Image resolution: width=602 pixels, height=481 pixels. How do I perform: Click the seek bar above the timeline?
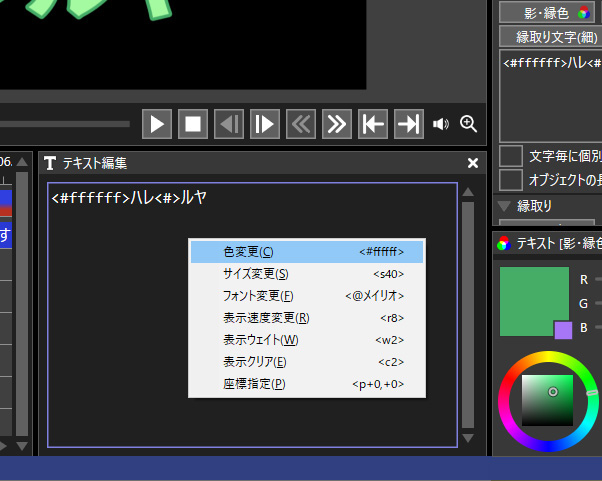click(64, 124)
